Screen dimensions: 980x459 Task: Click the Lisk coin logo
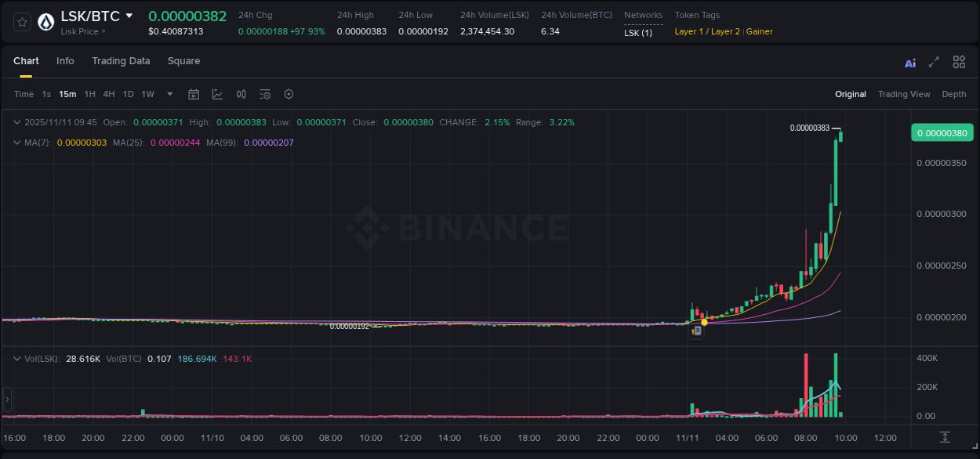(x=45, y=21)
